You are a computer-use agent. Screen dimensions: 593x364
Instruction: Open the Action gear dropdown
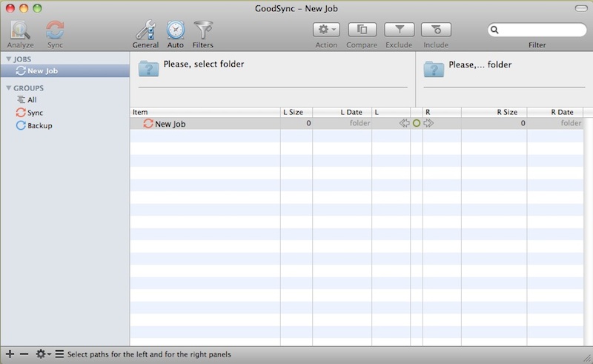pyautogui.click(x=326, y=30)
